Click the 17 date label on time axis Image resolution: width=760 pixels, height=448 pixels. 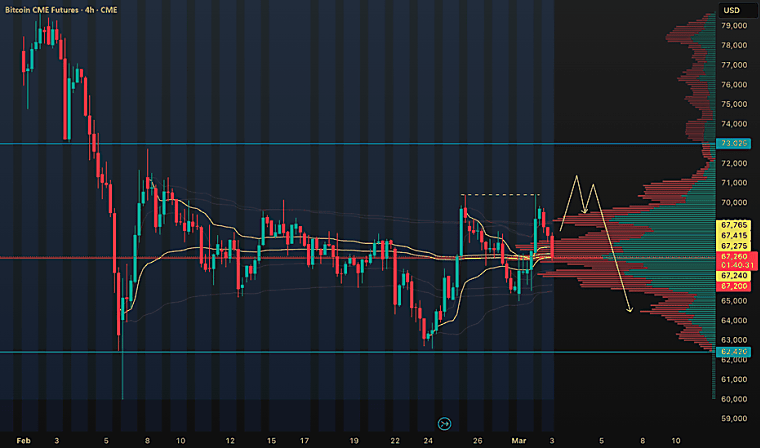[x=304, y=440]
